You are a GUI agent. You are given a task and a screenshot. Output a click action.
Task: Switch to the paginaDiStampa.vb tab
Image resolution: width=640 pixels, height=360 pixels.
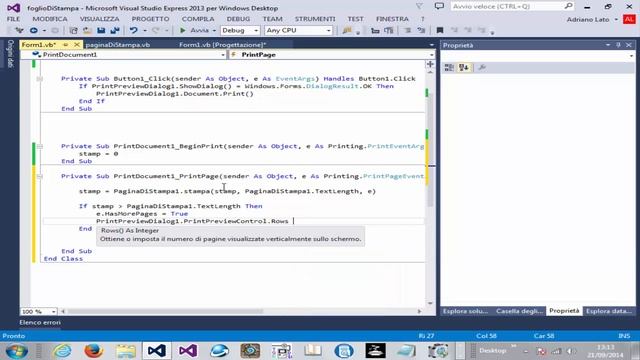[x=118, y=45]
